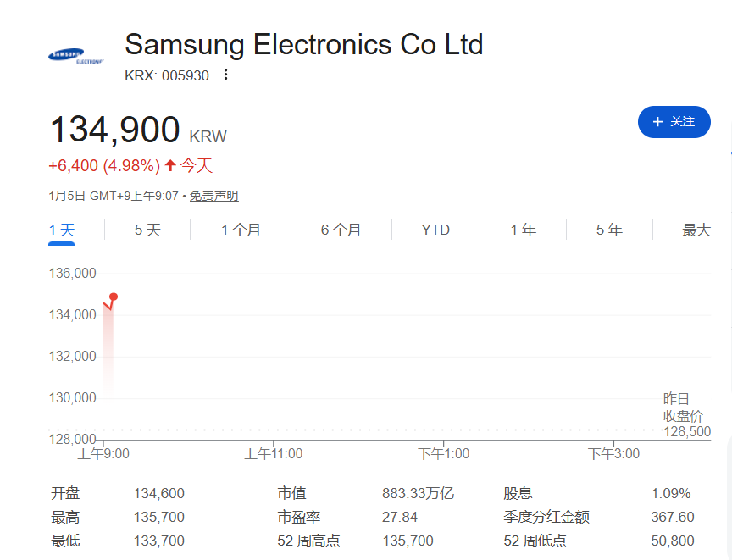Click the 昨日收盘价 128,500 label

[686, 415]
